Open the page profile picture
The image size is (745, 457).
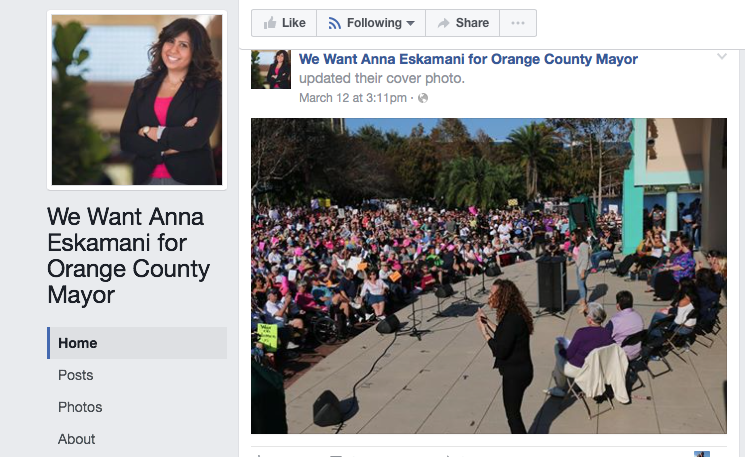pos(137,100)
